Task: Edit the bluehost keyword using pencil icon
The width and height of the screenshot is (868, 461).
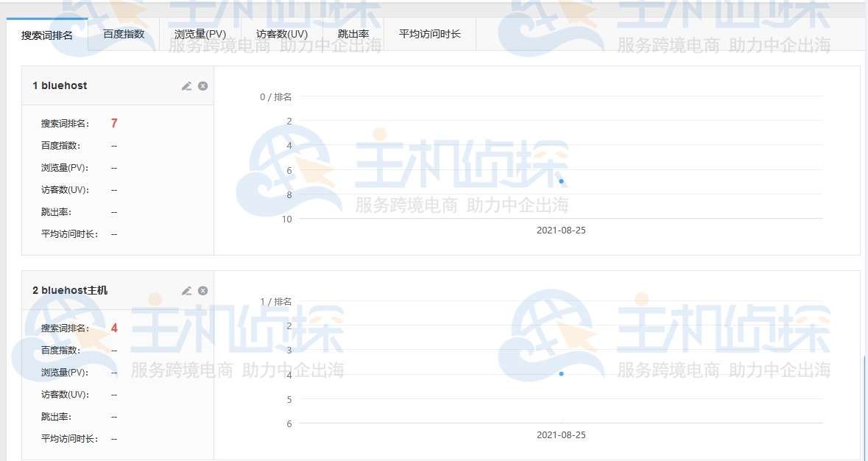Action: pos(186,85)
